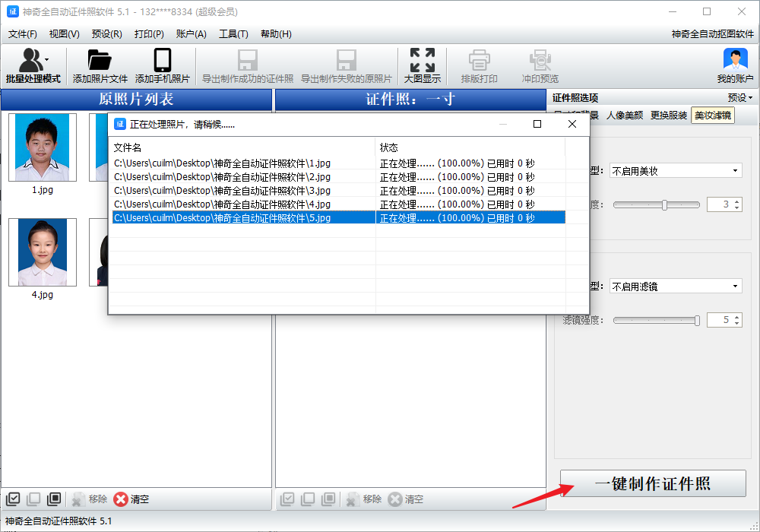
Task: Increase the 滤镜强度 stepper showing 5
Action: tap(736, 317)
